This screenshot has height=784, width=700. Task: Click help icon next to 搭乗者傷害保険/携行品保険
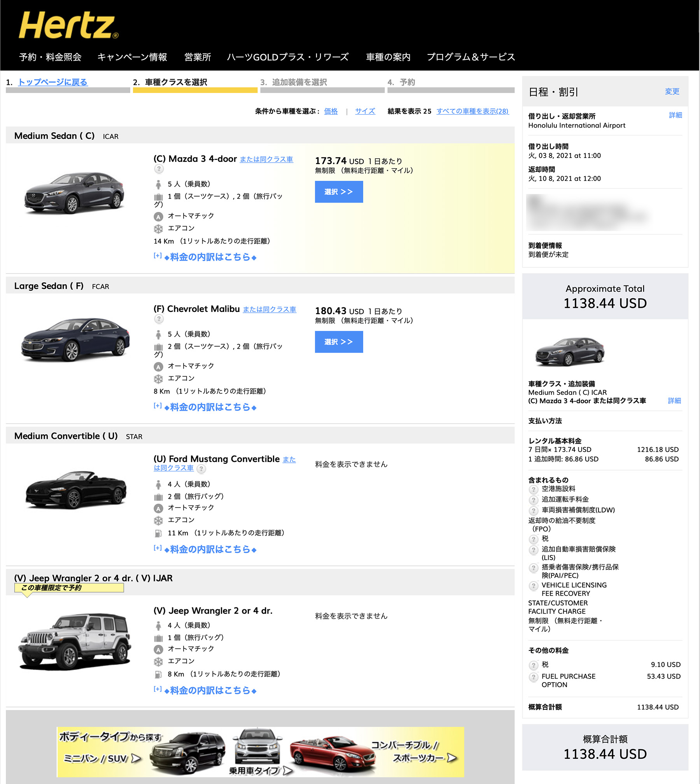(534, 567)
